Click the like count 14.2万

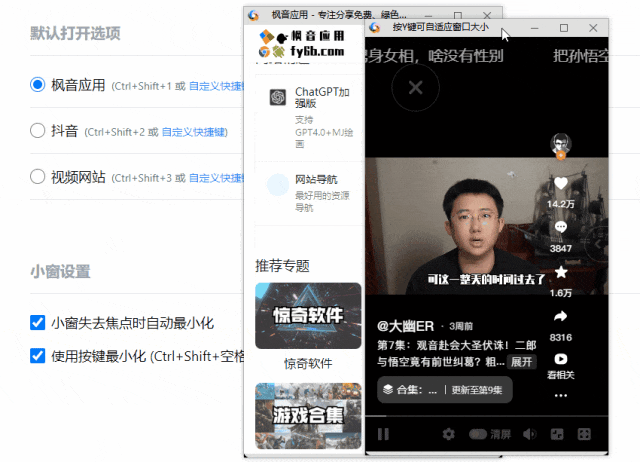pos(561,204)
